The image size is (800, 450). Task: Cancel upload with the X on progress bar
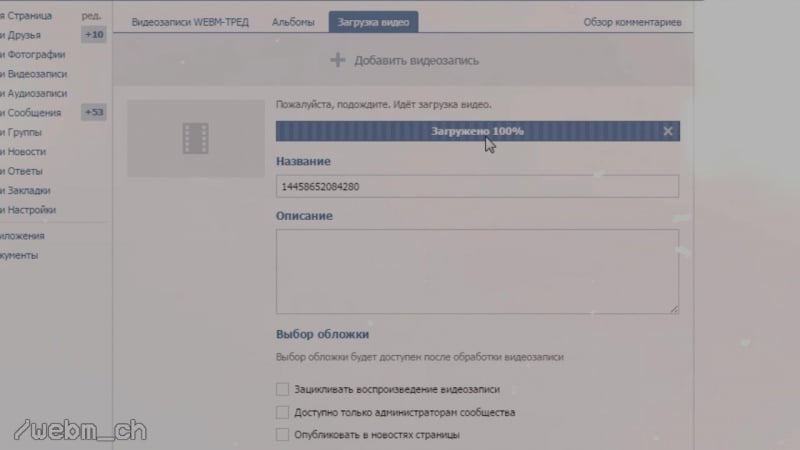pyautogui.click(x=668, y=131)
